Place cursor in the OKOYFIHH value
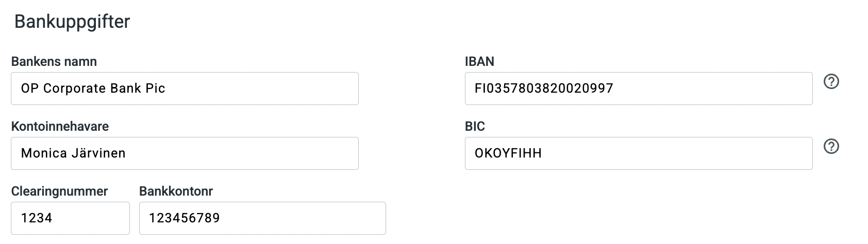868x244 pixels. coord(508,153)
